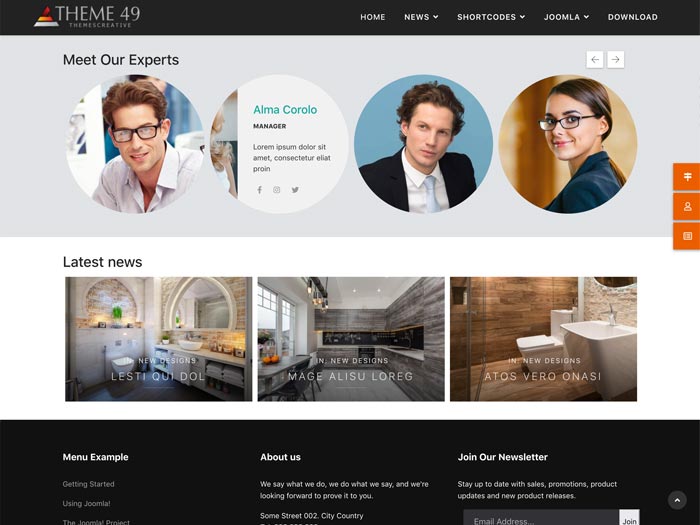Click the top orange sidebar icon
The width and height of the screenshot is (700, 525).
point(687,177)
